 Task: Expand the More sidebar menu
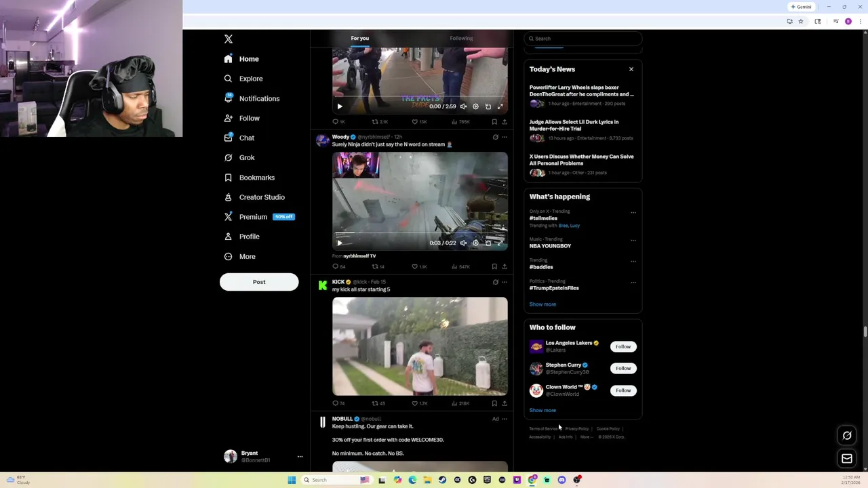coord(239,256)
